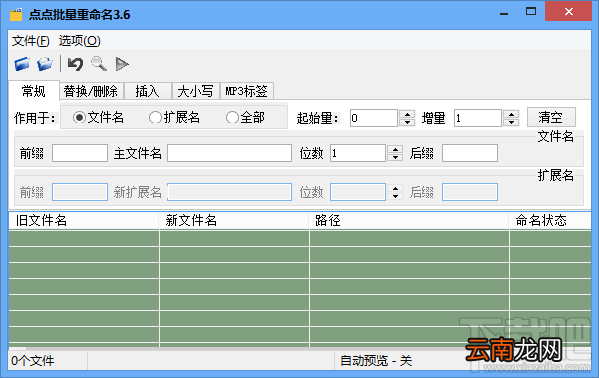Viewport: 599px width, 378px height.
Task: Click the filename 前缀 input field
Action: (x=80, y=153)
